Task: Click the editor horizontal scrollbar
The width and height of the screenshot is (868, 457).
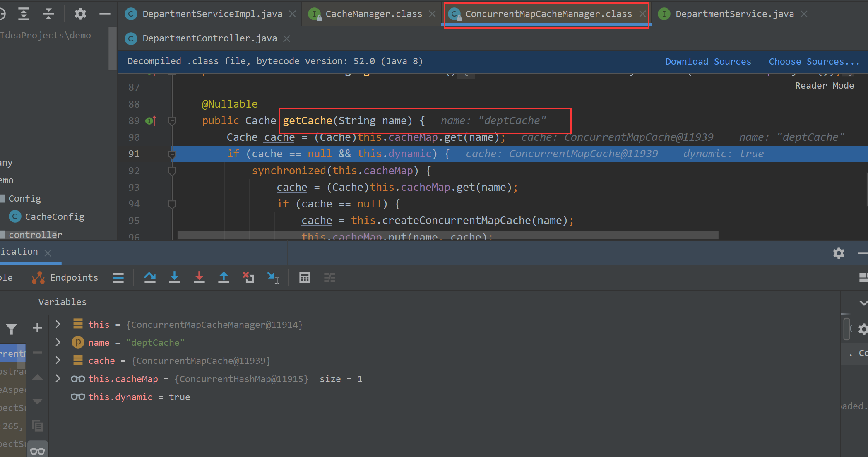Action: pos(448,235)
